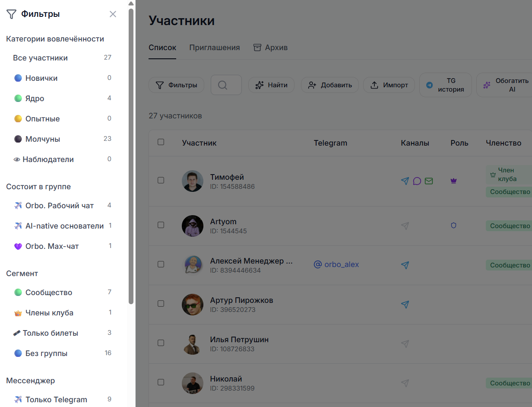Click plane icon beside Orbo. Рабочий чат
The height and width of the screenshot is (407, 532).
click(x=18, y=206)
